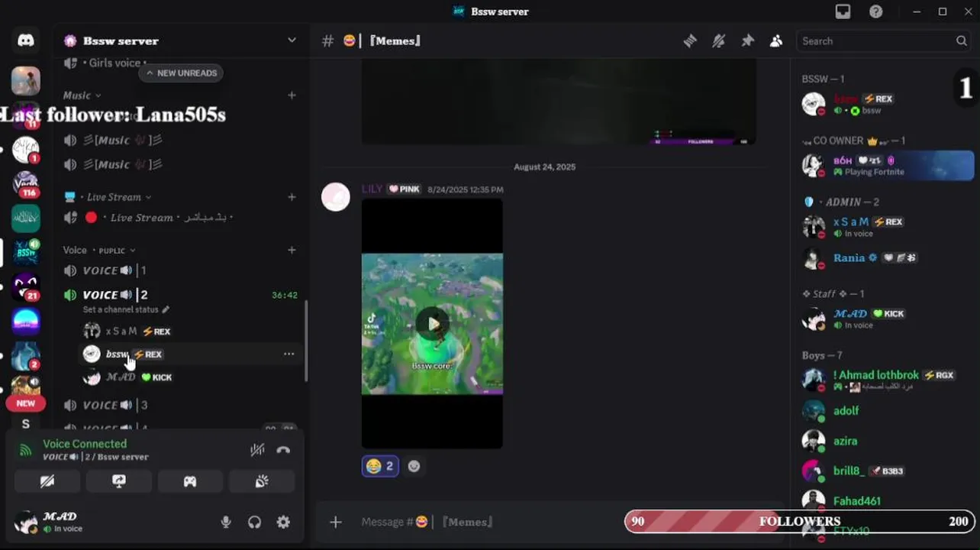Open Discord direct messages home icon
This screenshot has width=980, height=550.
coord(26,41)
